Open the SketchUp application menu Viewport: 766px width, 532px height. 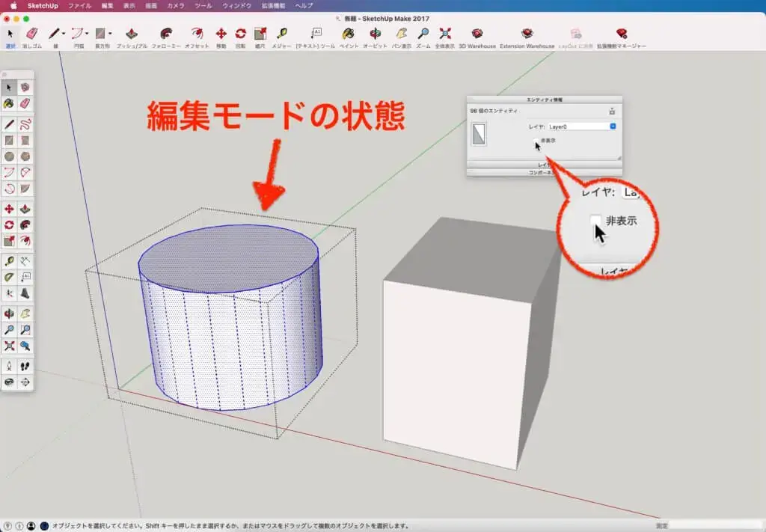(43, 6)
